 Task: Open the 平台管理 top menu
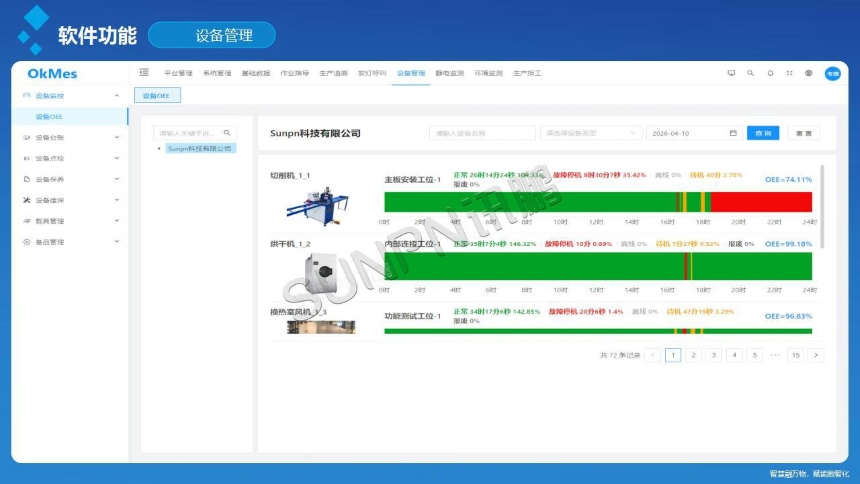[x=178, y=73]
